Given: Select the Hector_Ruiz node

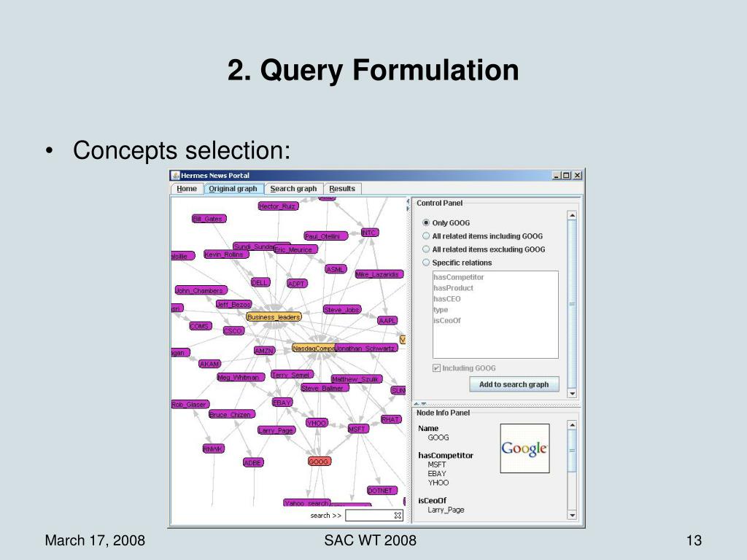Looking at the screenshot, I should pos(278,206).
